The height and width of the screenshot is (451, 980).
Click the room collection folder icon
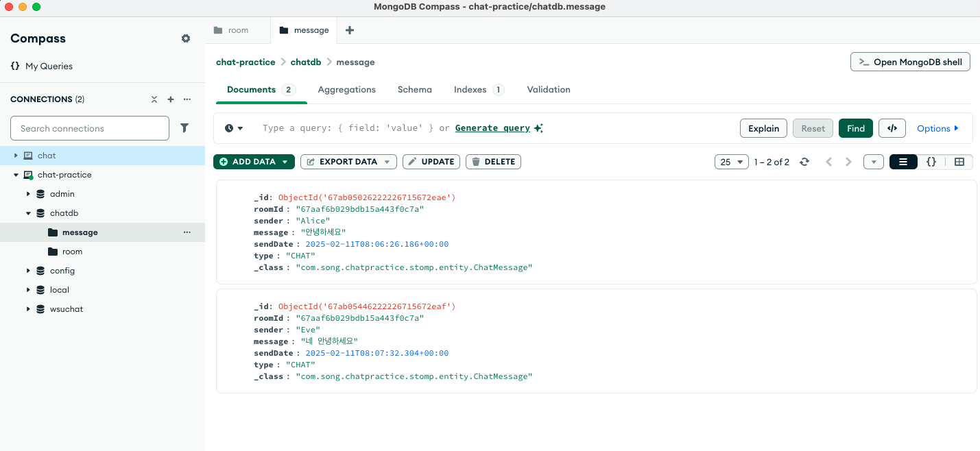[x=53, y=252]
